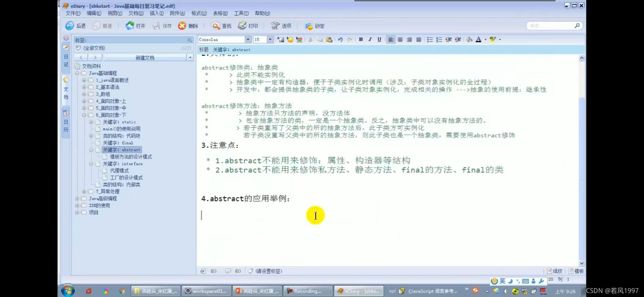Click the 打印 (Print) toolbar icon
The height and width of the screenshot is (297, 644).
point(242,26)
